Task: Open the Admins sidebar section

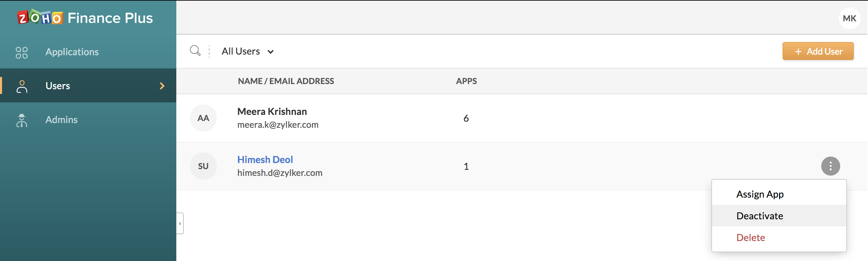Action: 61,120
